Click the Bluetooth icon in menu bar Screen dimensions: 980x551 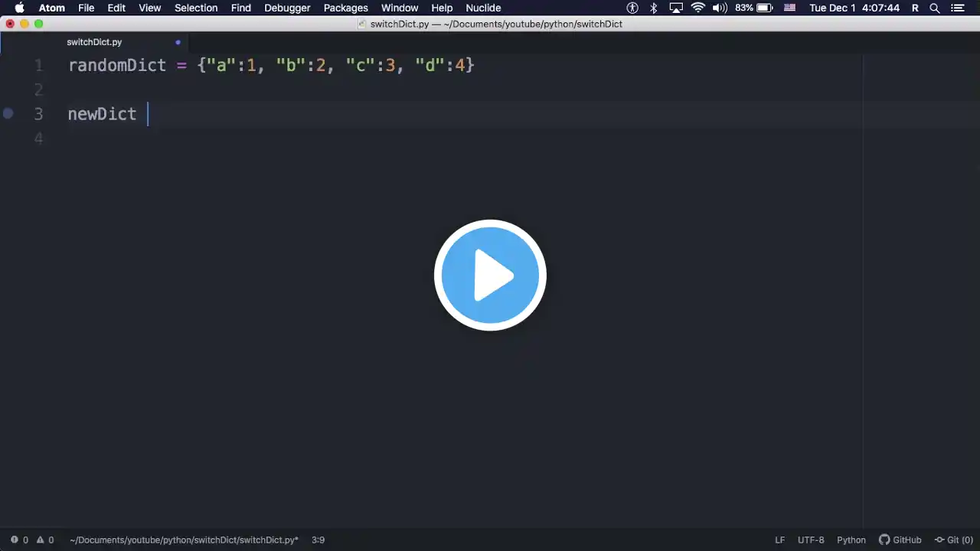pos(654,8)
